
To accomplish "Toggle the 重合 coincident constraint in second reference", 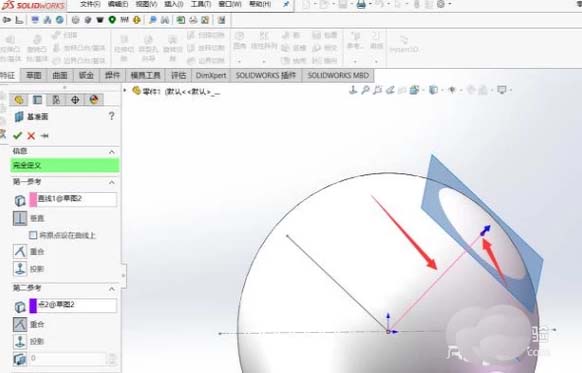I will [x=20, y=324].
